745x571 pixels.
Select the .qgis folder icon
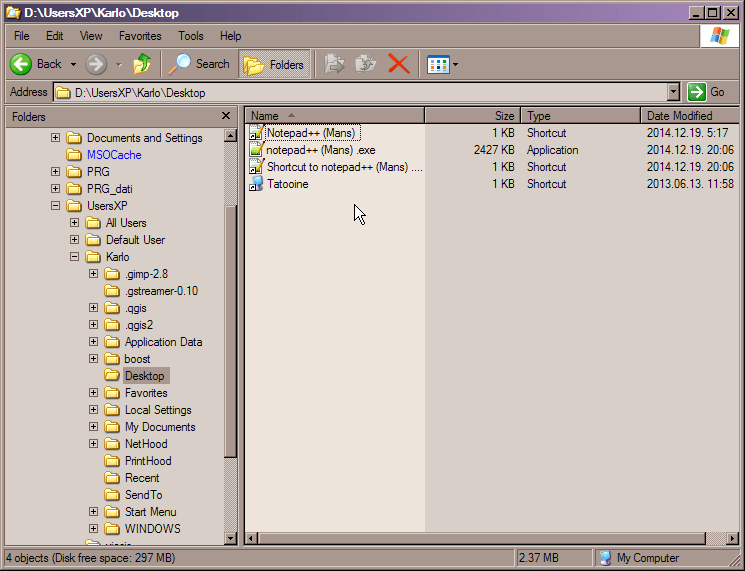(112, 308)
